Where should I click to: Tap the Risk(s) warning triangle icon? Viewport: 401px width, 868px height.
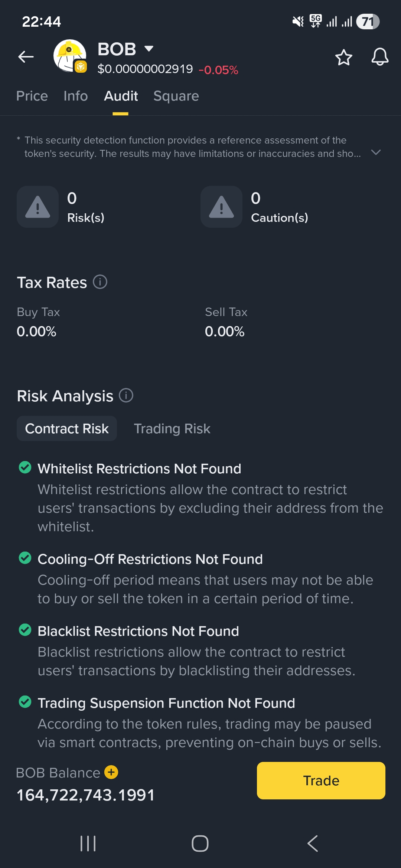(x=38, y=207)
